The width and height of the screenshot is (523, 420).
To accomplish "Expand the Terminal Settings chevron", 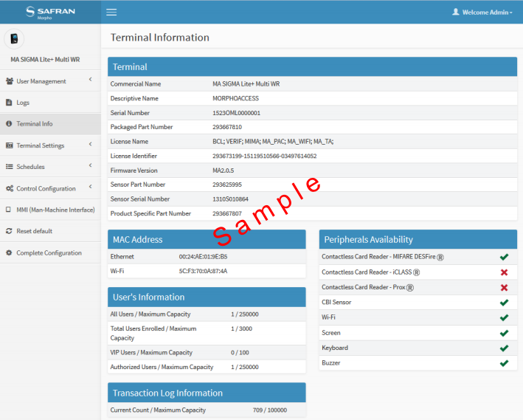I will (91, 144).
